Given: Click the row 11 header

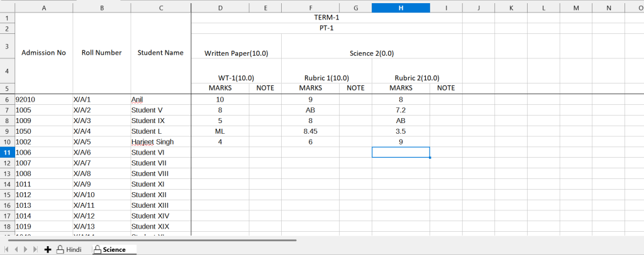Looking at the screenshot, I should tap(7, 153).
